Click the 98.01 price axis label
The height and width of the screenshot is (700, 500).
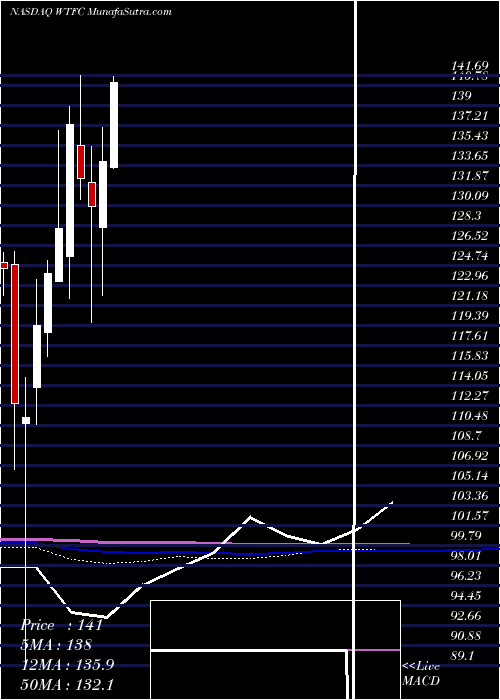[x=467, y=555]
